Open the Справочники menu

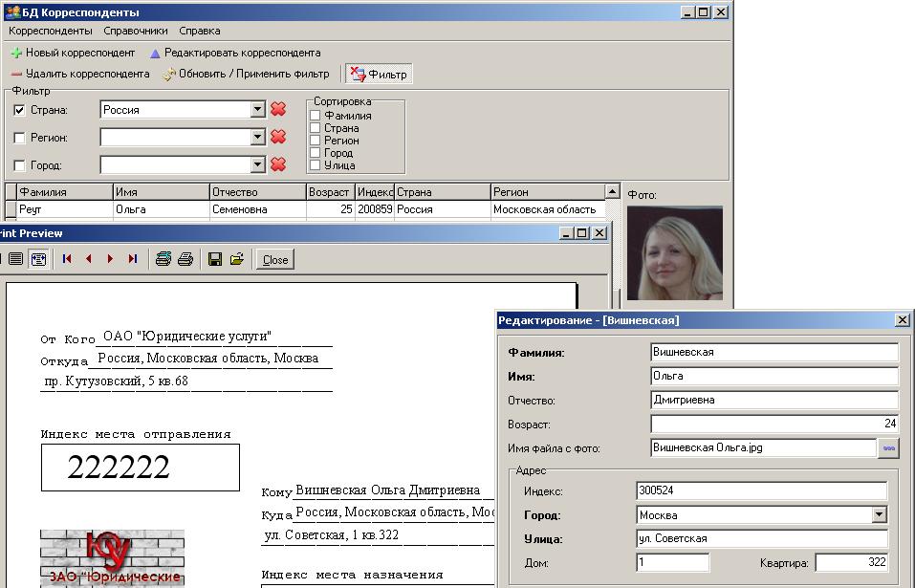tap(136, 31)
